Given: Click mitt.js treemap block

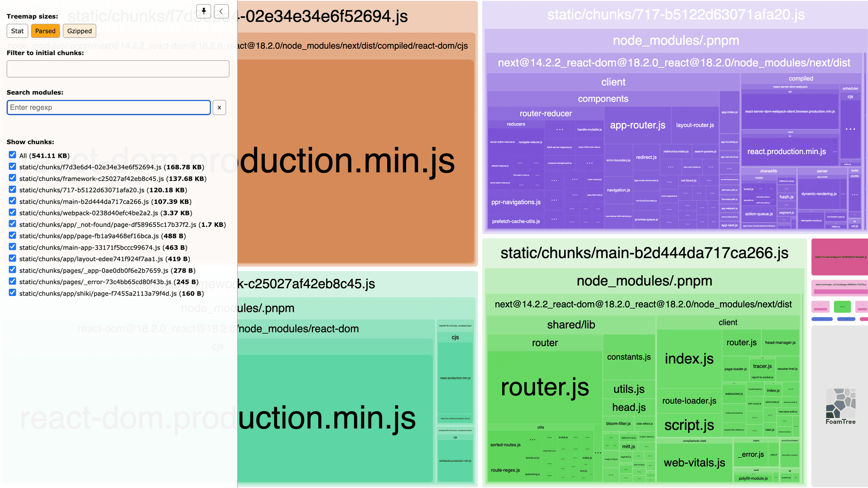Looking at the screenshot, I should (628, 447).
